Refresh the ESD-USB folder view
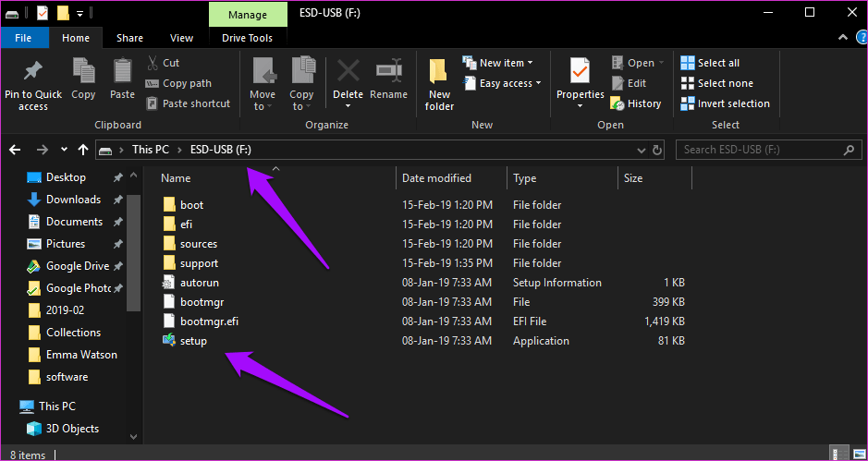This screenshot has height=461, width=868. tap(657, 150)
